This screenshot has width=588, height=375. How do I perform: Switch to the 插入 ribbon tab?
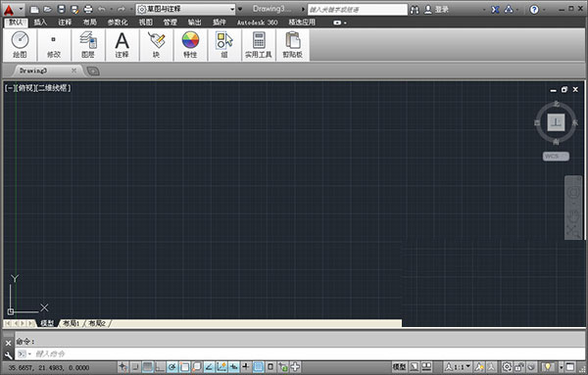tap(40, 23)
